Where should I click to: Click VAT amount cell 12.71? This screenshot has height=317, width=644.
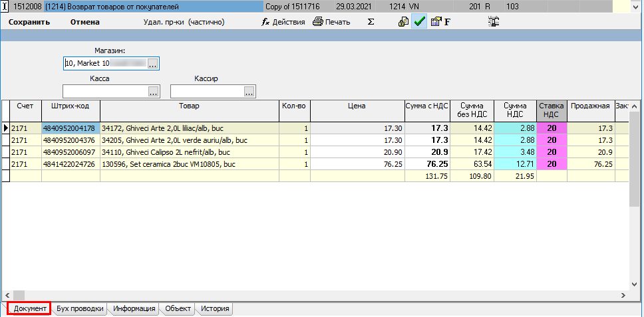point(515,164)
